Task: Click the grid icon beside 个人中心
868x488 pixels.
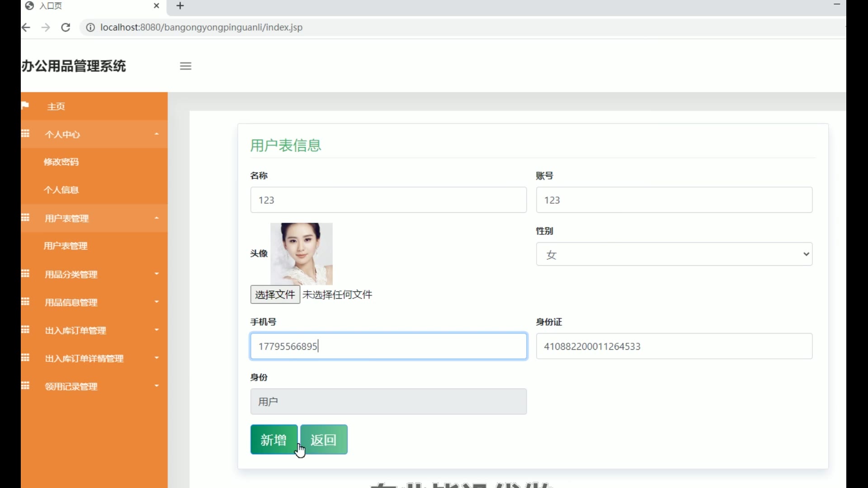Action: pyautogui.click(x=25, y=134)
